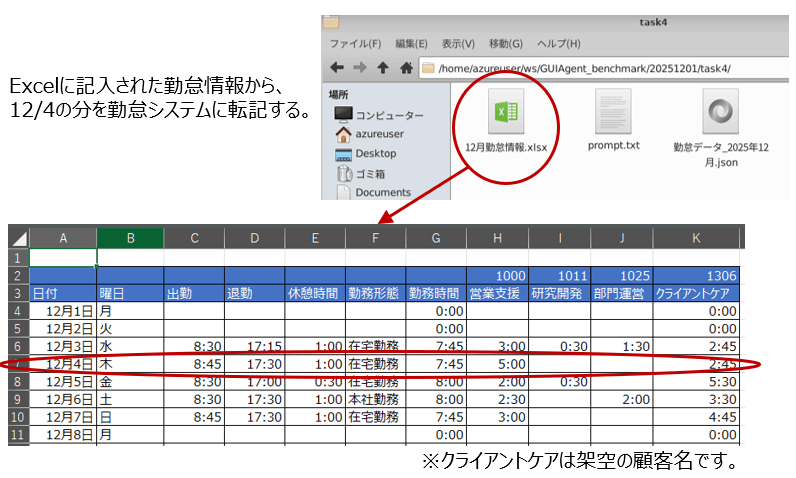
Task: Click the 部門運営 header cell
Action: click(622, 293)
